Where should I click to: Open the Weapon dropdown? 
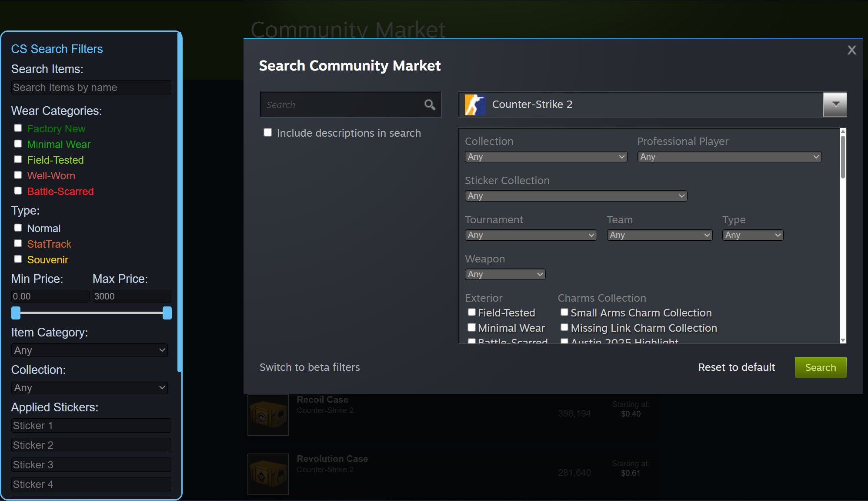[505, 274]
